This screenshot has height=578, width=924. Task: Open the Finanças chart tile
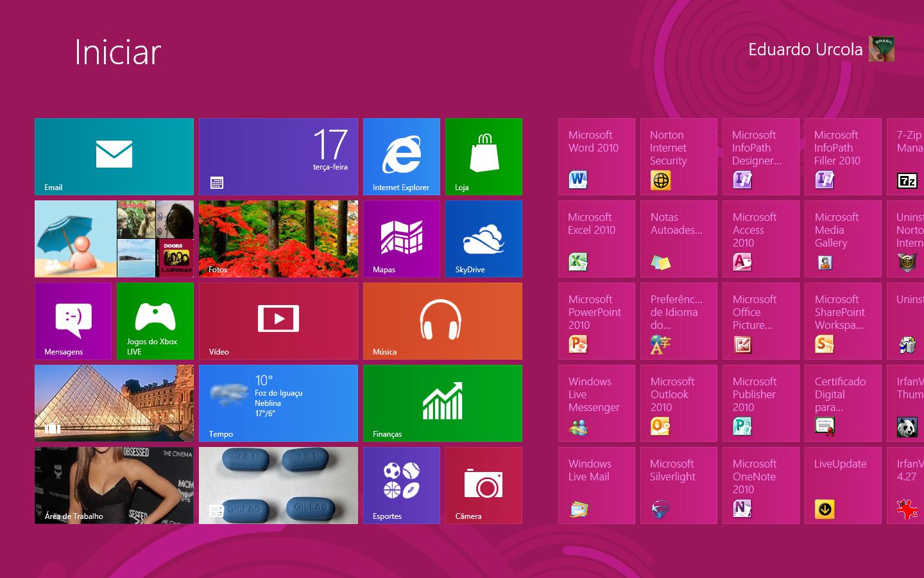(x=442, y=403)
